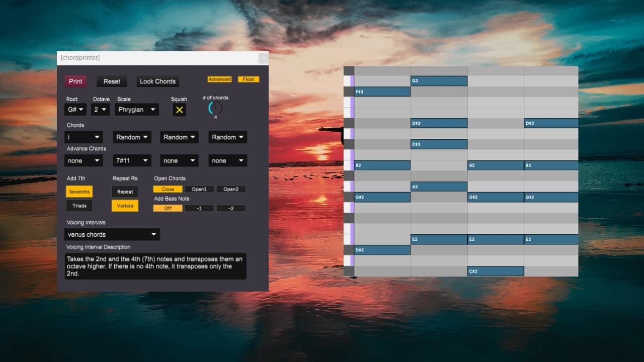Select the Triads option
Image resolution: width=644 pixels, height=362 pixels.
coord(79,206)
